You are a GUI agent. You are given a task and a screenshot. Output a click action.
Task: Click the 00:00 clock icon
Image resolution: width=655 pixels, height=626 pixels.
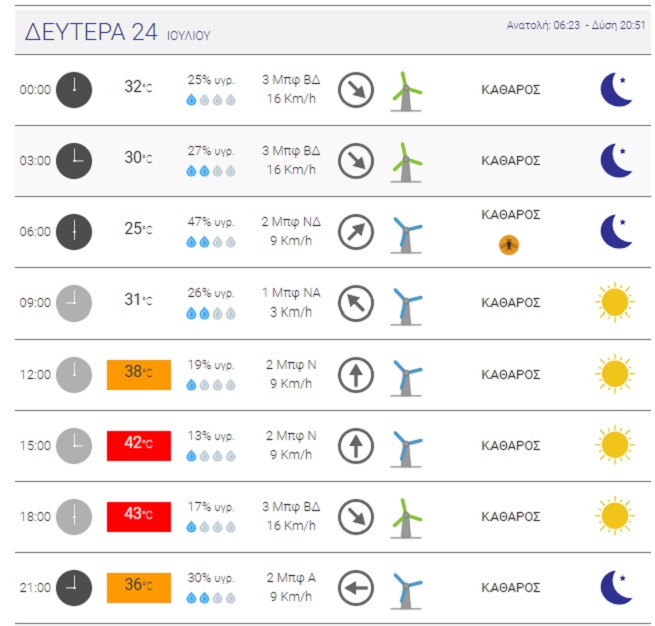(74, 90)
